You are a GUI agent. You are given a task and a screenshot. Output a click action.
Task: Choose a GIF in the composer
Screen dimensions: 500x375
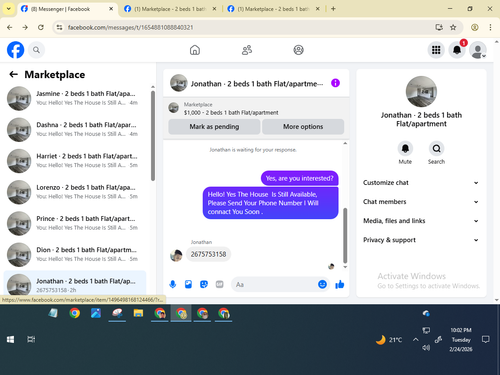pyautogui.click(x=219, y=284)
